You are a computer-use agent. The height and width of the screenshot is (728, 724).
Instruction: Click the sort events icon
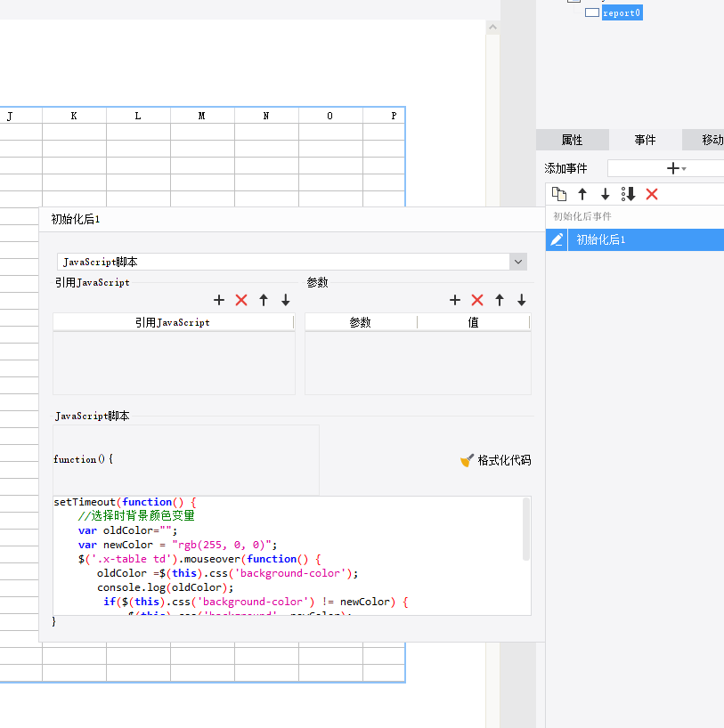pyautogui.click(x=629, y=194)
